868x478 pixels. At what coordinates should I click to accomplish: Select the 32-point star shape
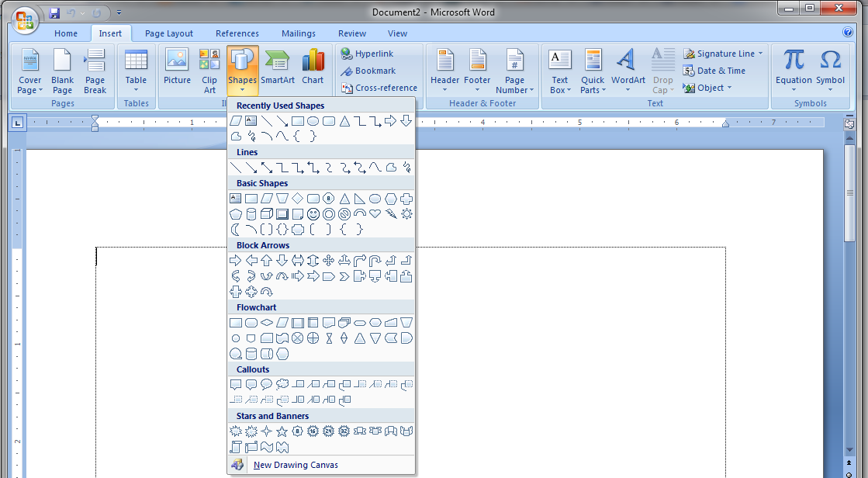(x=344, y=431)
